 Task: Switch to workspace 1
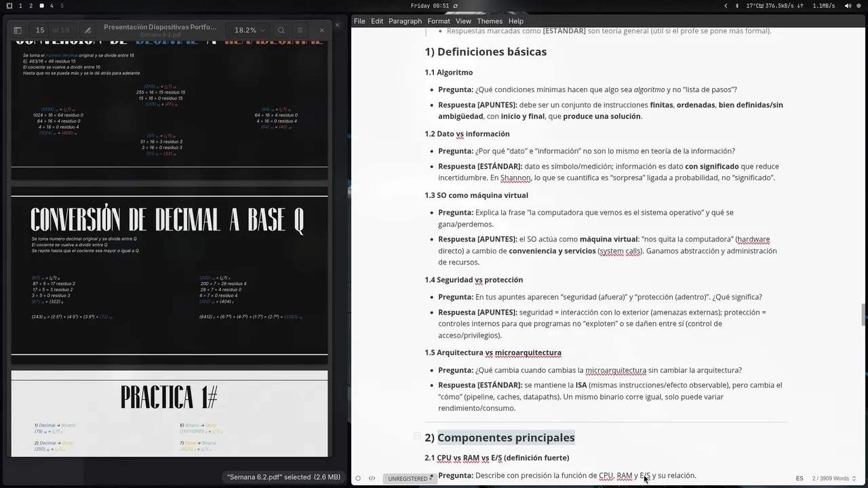tap(20, 5)
